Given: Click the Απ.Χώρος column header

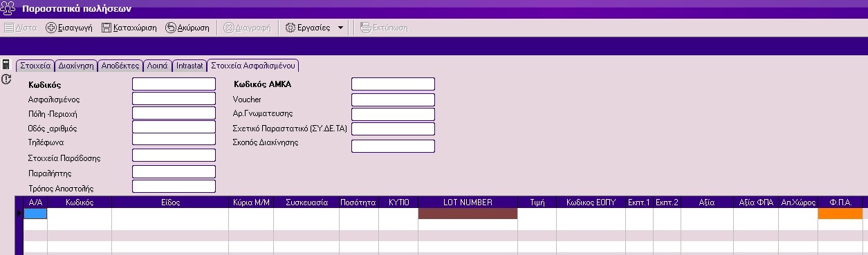Looking at the screenshot, I should (x=798, y=202).
